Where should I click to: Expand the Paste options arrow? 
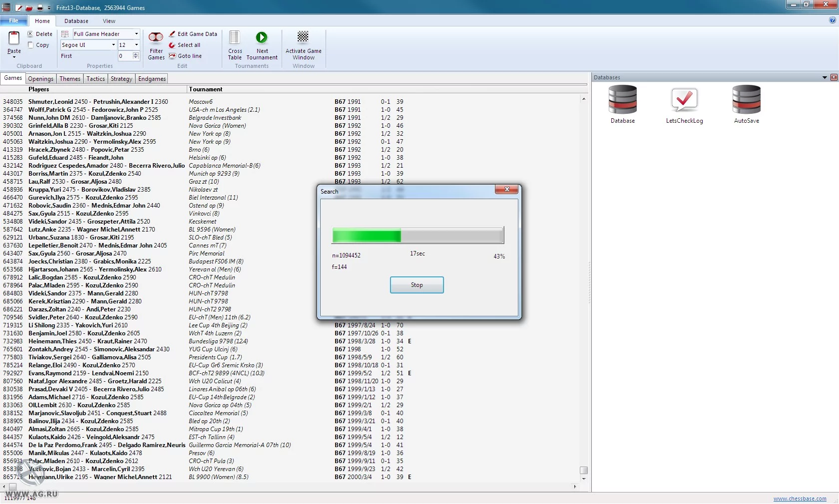pyautogui.click(x=14, y=57)
